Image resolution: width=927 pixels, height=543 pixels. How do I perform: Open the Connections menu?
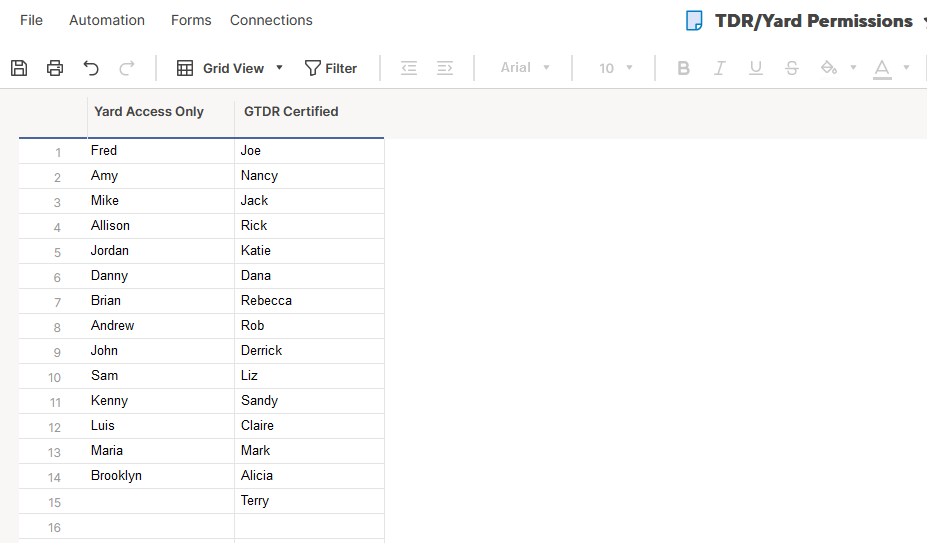[271, 20]
